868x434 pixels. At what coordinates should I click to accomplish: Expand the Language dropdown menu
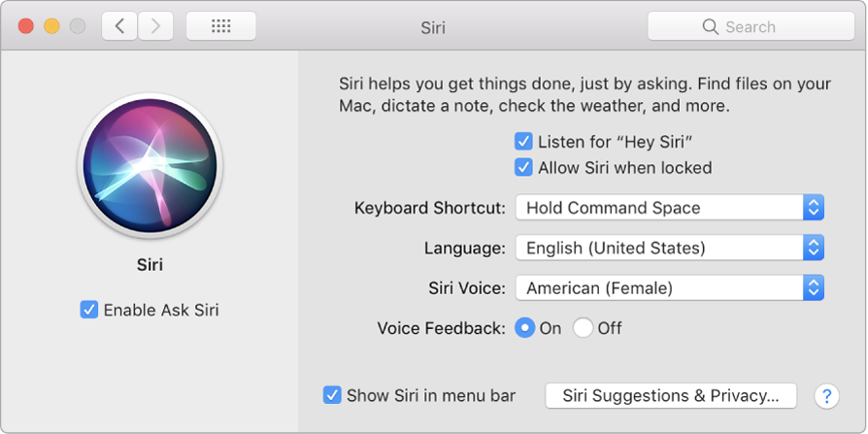click(x=669, y=248)
